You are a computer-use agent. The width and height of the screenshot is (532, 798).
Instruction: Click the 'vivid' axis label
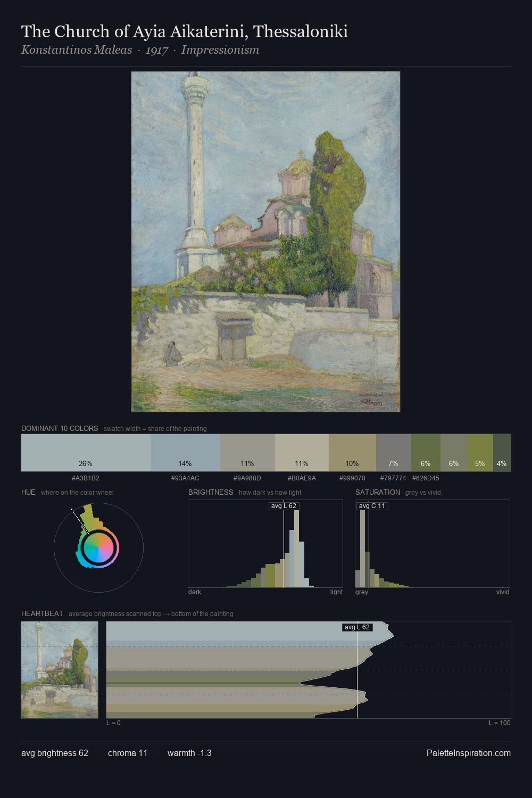pos(503,592)
